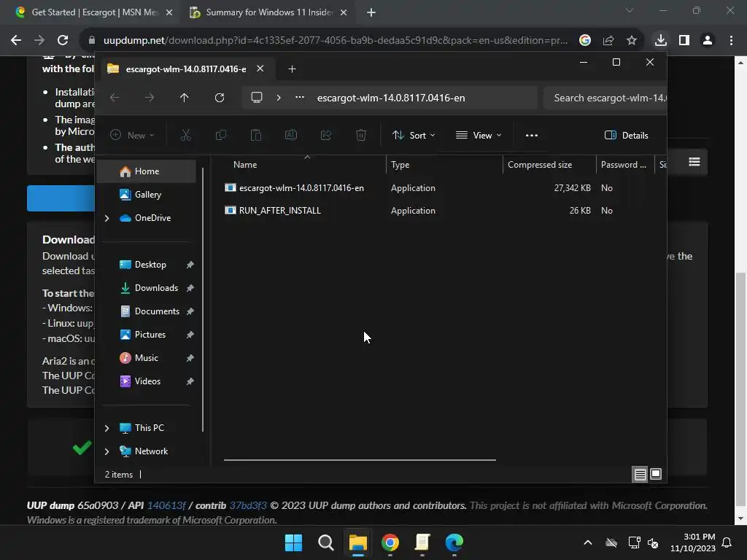Screen dimensions: 747x560
Task: Click the Explorer address path text
Action: [x=391, y=98]
